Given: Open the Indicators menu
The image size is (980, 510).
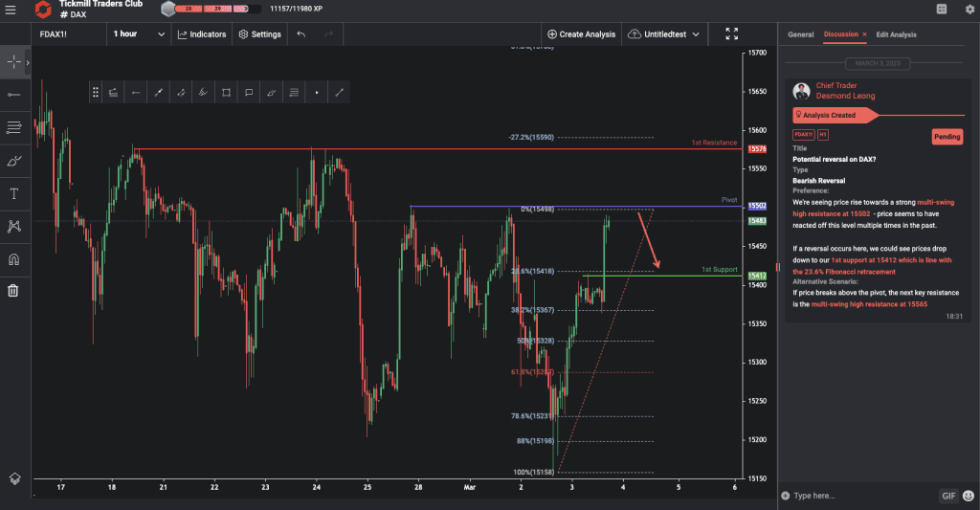Looking at the screenshot, I should click(x=202, y=34).
